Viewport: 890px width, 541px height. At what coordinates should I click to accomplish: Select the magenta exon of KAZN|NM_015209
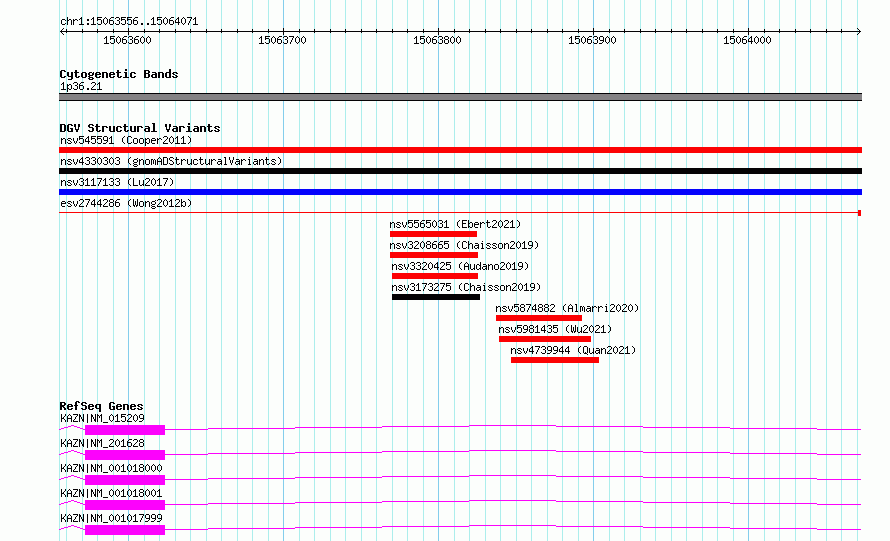[x=125, y=430]
